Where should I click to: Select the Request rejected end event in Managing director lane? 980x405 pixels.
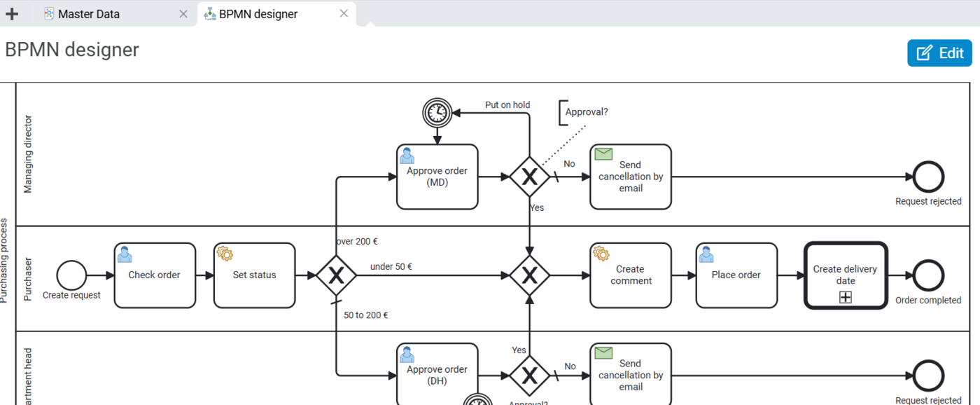point(928,177)
